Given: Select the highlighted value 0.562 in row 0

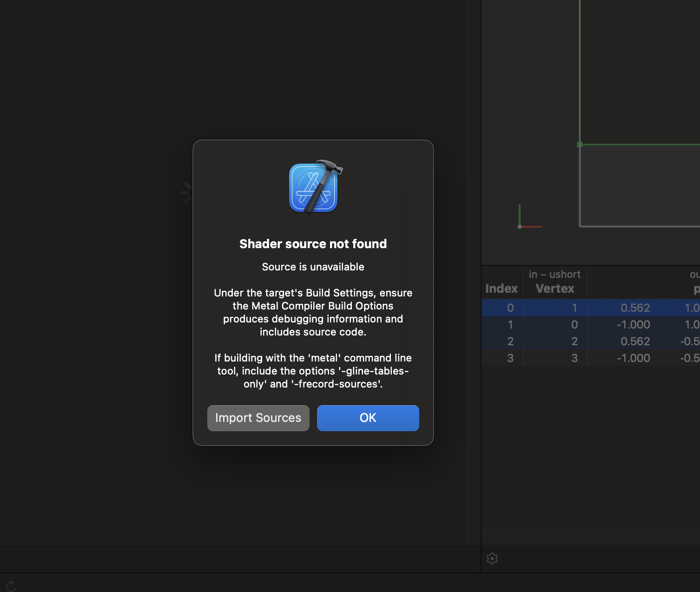Looking at the screenshot, I should [636, 308].
